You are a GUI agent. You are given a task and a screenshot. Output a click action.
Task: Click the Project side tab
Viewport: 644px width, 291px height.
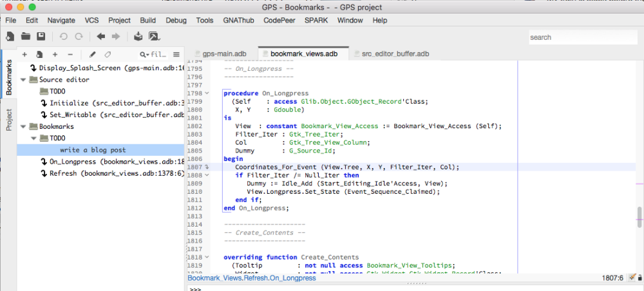click(x=9, y=120)
